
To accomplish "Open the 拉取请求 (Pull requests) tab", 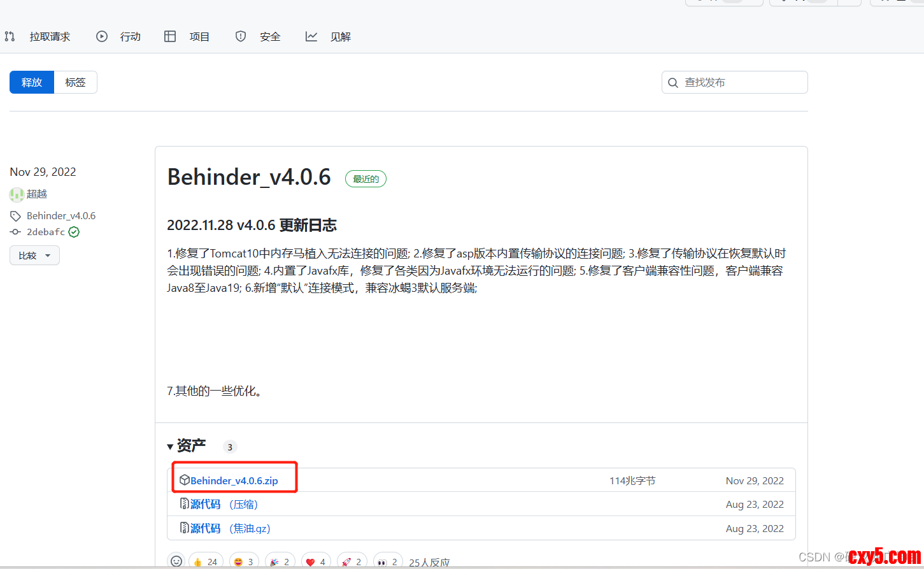I will click(x=49, y=37).
